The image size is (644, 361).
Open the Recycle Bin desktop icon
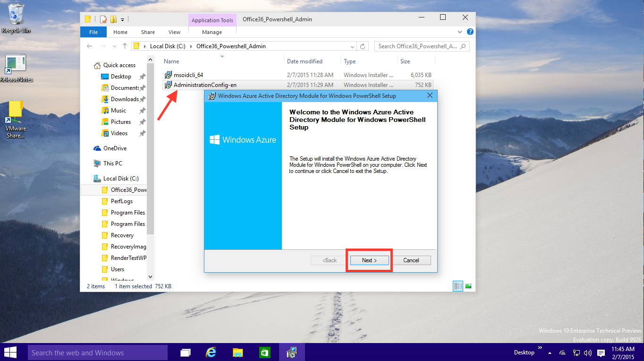pos(16,18)
